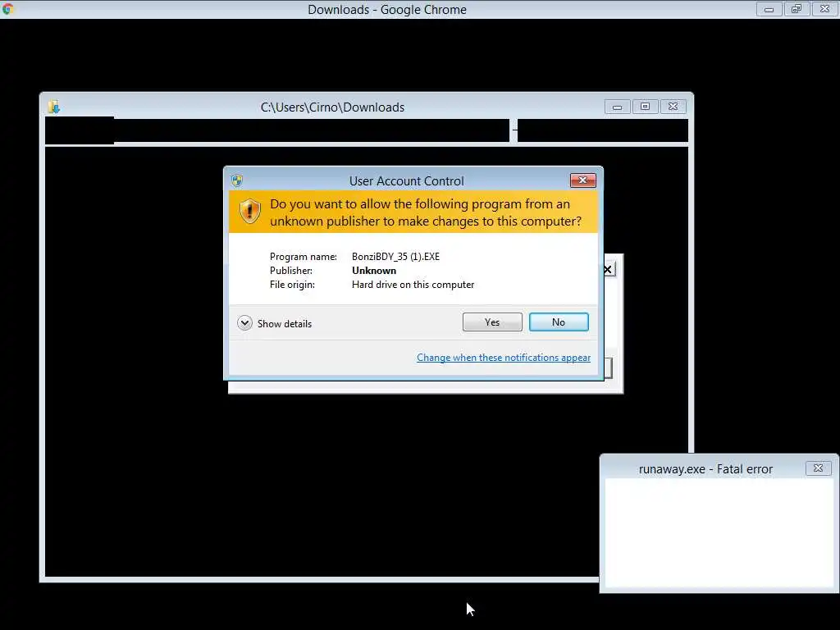This screenshot has height=630, width=840.
Task: Click 'Hard drive on this computer' text
Action: point(413,285)
